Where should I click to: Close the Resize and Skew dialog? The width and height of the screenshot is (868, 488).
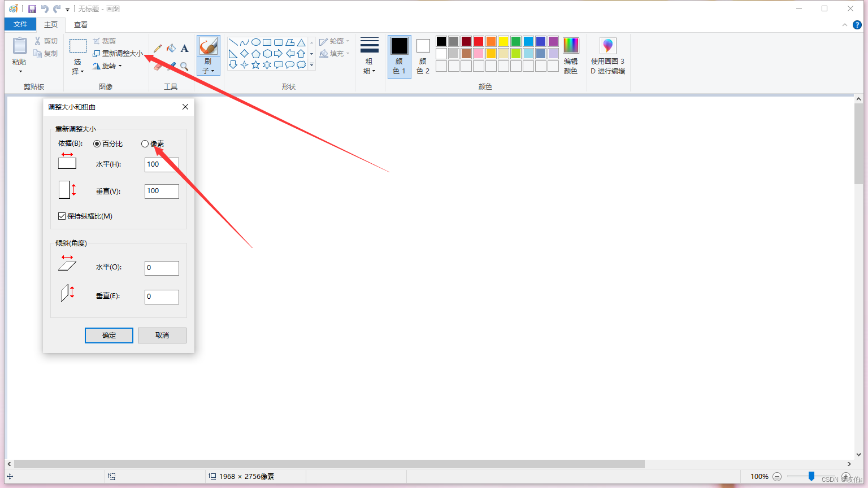[x=185, y=107]
